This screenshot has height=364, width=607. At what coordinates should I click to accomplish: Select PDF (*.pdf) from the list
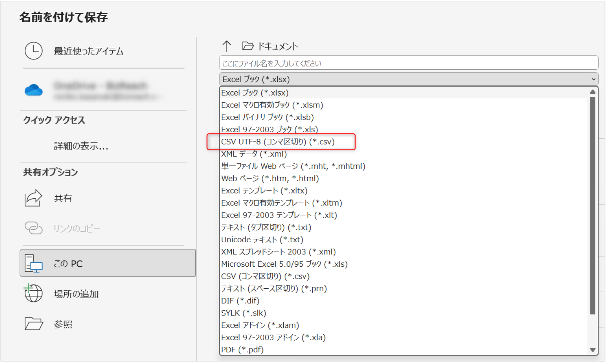(x=242, y=350)
